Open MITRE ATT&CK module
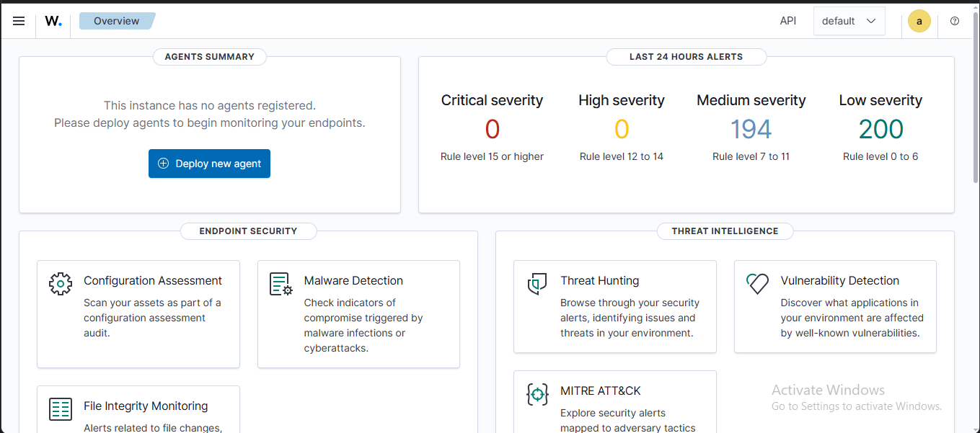This screenshot has width=980, height=433. 615,402
